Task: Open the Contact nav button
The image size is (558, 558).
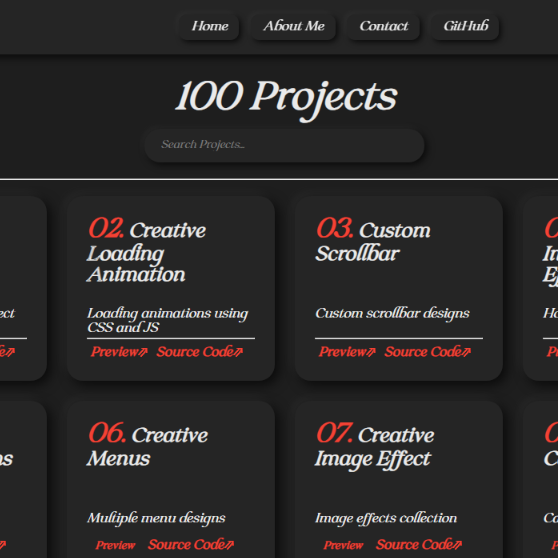Action: pyautogui.click(x=383, y=26)
